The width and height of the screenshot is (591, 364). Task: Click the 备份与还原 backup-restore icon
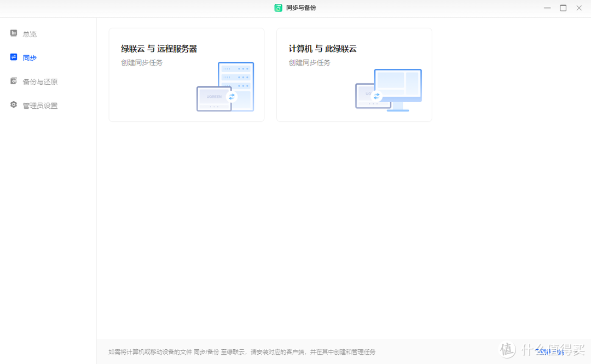(13, 81)
